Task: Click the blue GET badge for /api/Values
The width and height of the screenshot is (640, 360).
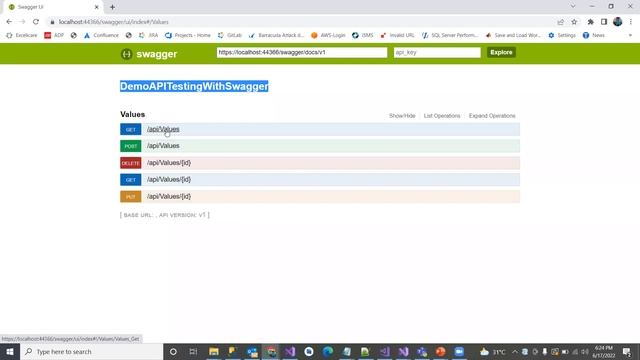Action: tap(131, 129)
